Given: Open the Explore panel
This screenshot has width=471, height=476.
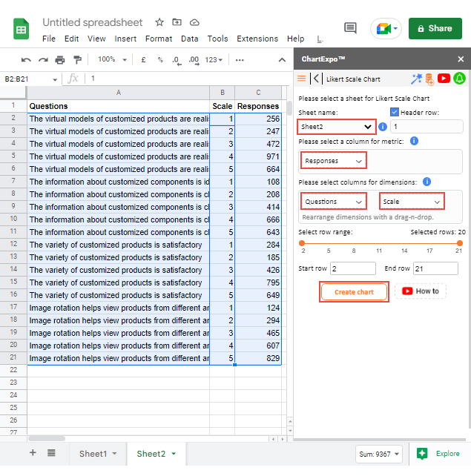Looking at the screenshot, I should pyautogui.click(x=438, y=454).
